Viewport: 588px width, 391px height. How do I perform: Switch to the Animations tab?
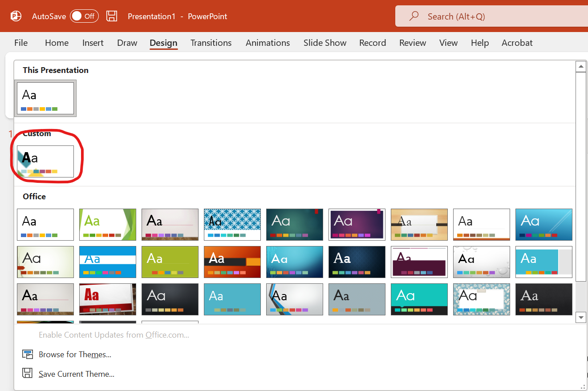268,43
